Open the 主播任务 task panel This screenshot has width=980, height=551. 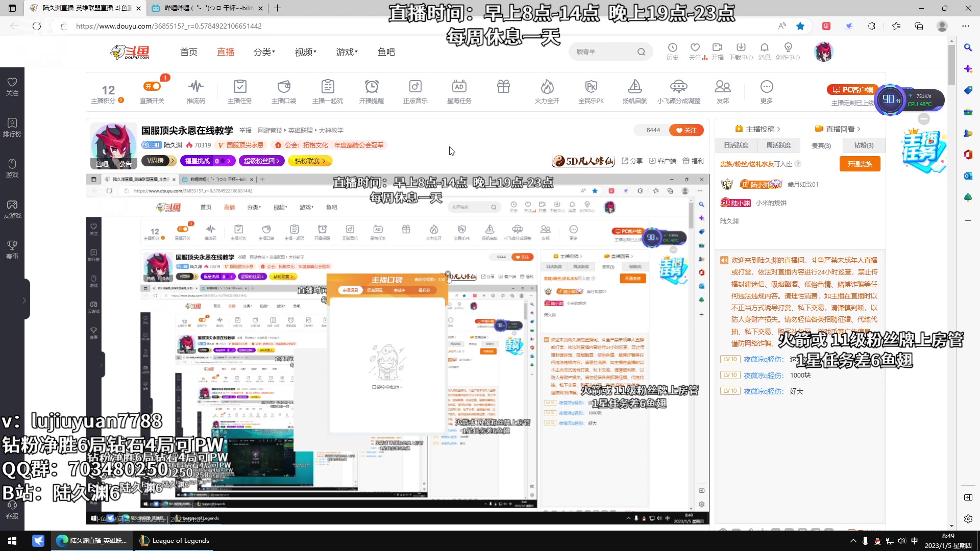click(x=240, y=92)
